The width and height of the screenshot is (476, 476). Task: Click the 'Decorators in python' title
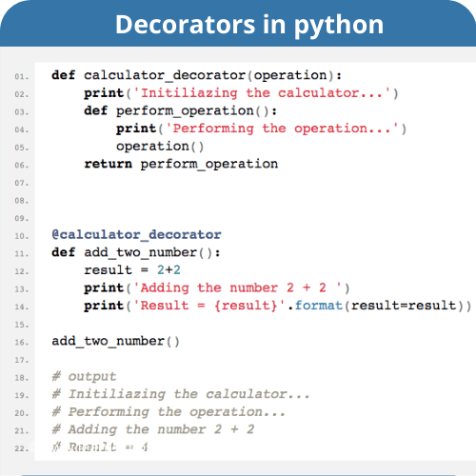[249, 26]
